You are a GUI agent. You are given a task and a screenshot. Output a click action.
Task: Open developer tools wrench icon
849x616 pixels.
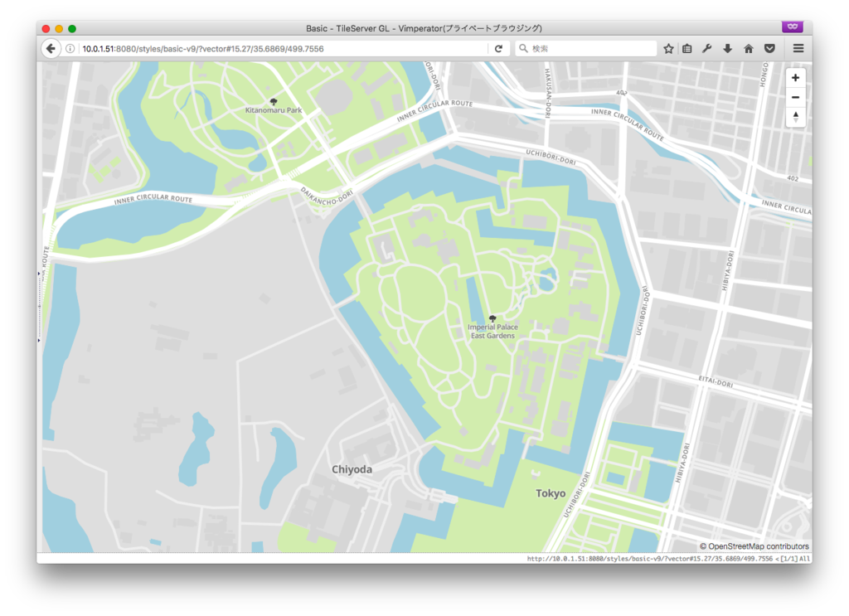coord(707,49)
